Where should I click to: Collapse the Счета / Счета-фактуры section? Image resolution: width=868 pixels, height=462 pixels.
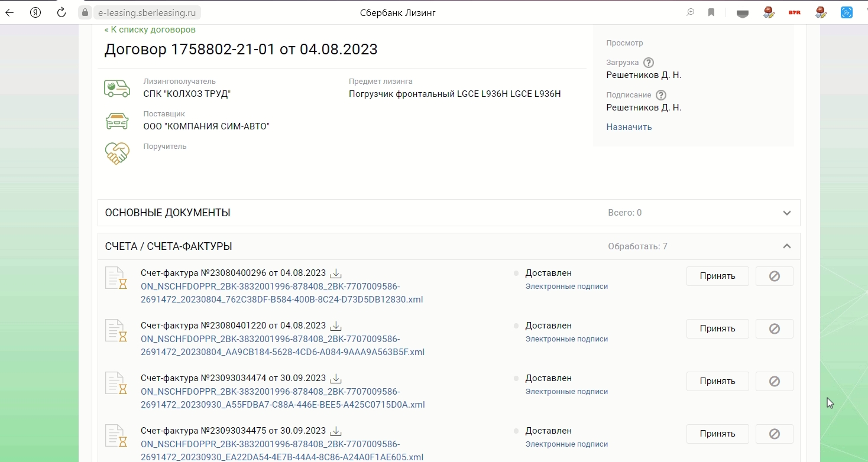pos(786,246)
